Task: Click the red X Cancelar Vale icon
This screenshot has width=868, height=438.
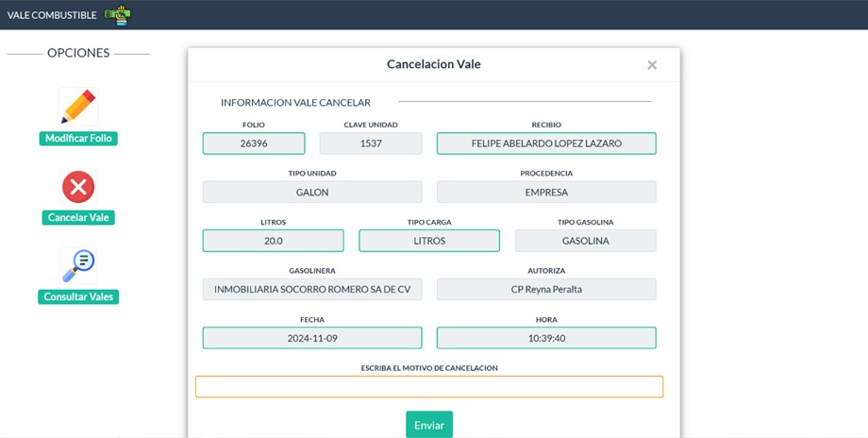Action: (x=78, y=187)
